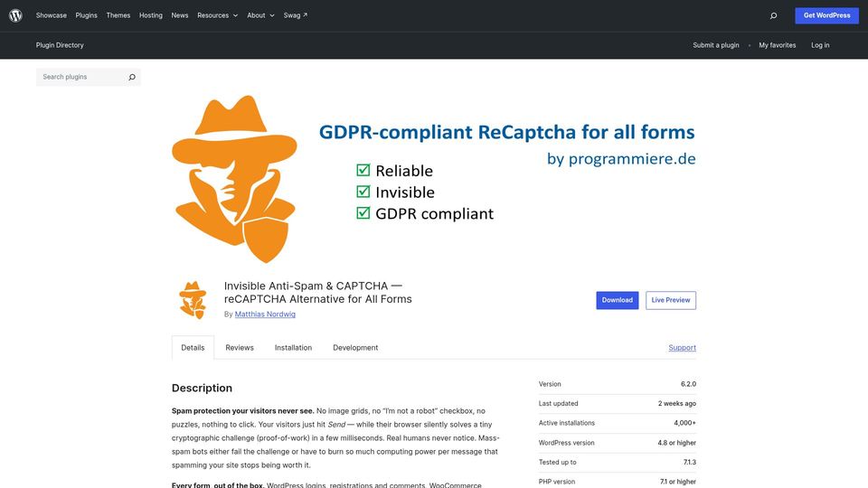Viewport: 868px width, 488px height.
Task: Switch to the Development tab
Action: click(355, 347)
